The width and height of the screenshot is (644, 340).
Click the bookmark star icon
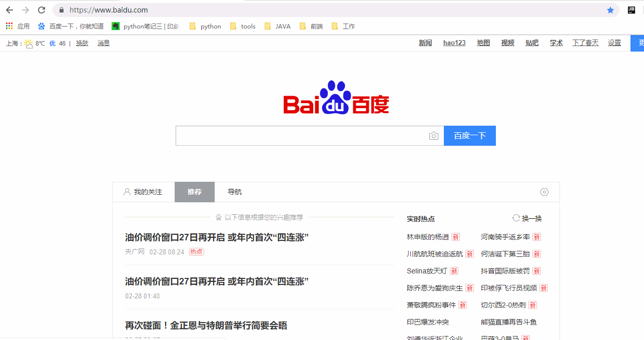[610, 10]
